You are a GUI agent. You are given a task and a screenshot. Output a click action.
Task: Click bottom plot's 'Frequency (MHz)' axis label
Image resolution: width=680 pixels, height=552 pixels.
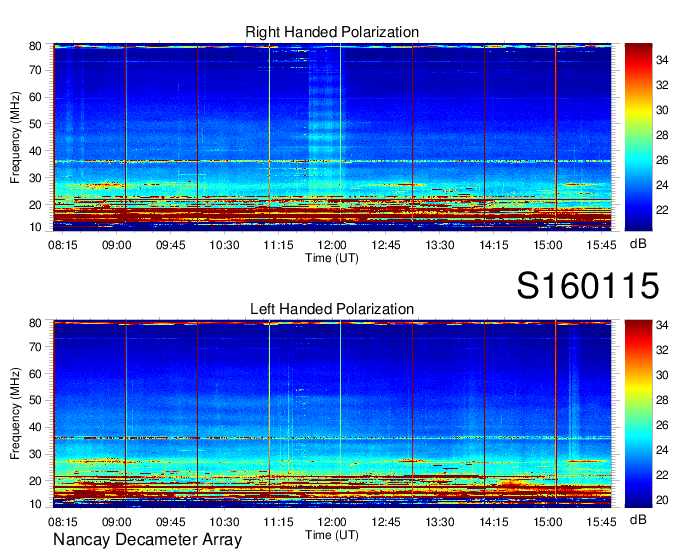[15, 414]
